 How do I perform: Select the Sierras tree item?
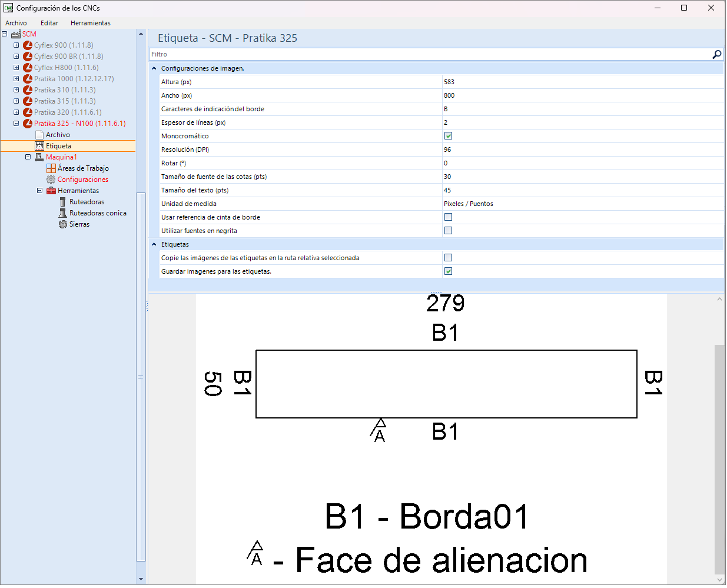[x=79, y=224]
